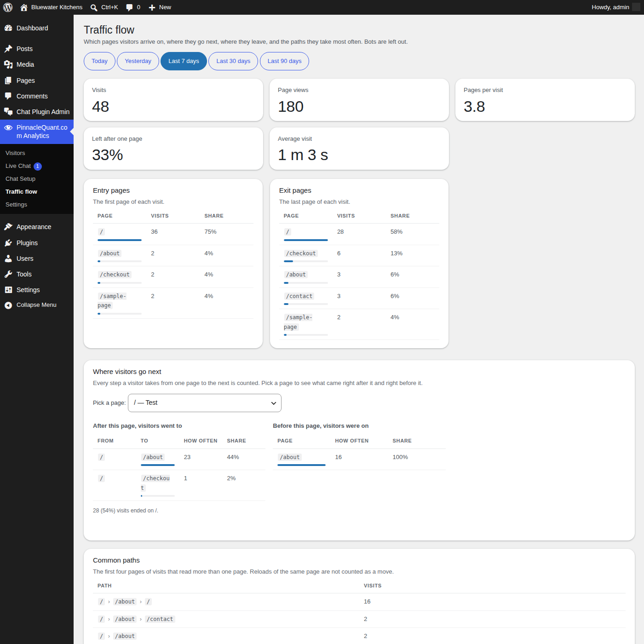Select the Today date range

pyautogui.click(x=99, y=61)
